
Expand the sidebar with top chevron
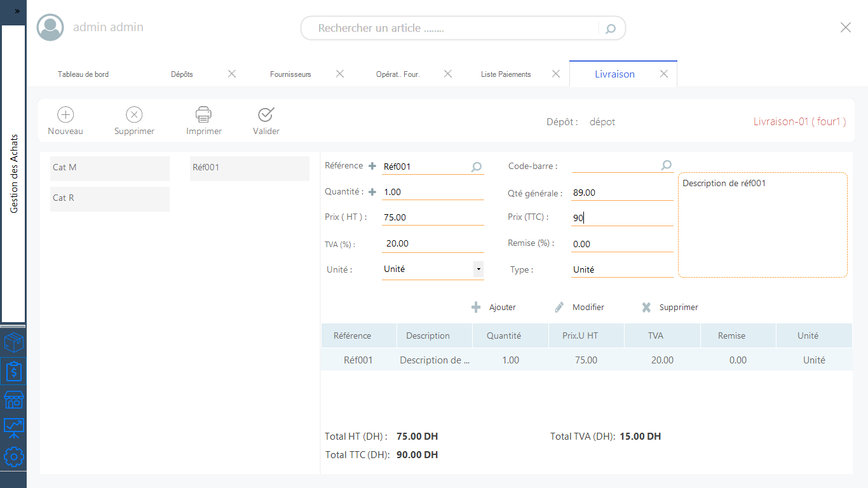click(x=17, y=11)
